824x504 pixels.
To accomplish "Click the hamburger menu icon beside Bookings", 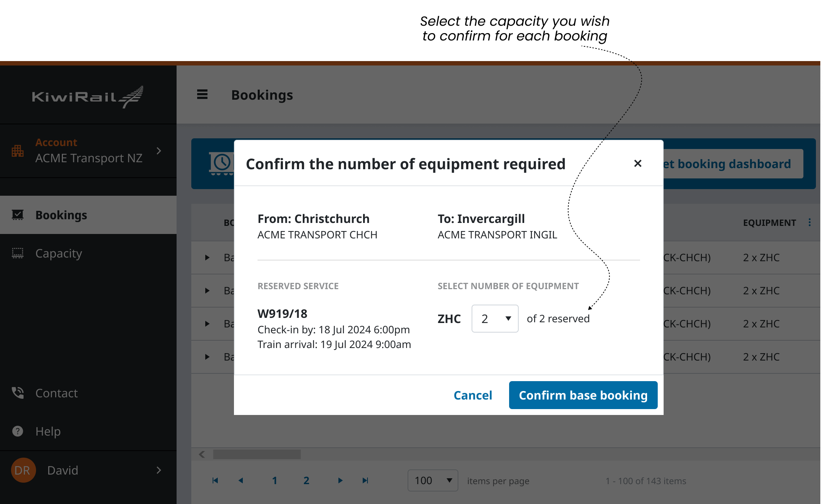I will [202, 95].
